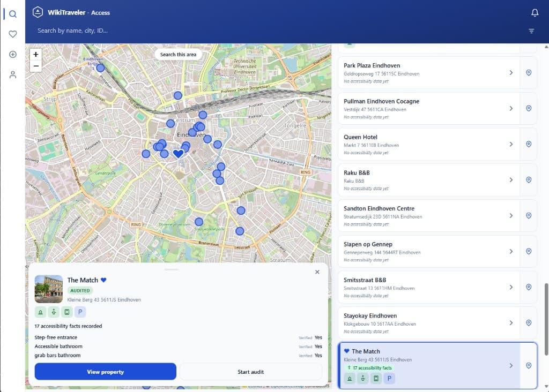Screen dimensions: 549x392
Task: Click the Accessible bathroom fact row
Action: pos(178,346)
